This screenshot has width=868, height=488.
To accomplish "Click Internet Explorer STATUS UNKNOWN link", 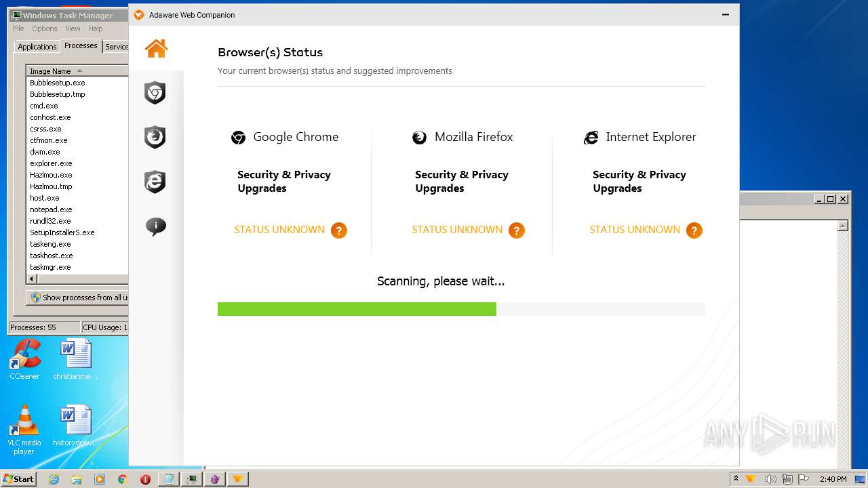I will [x=635, y=230].
